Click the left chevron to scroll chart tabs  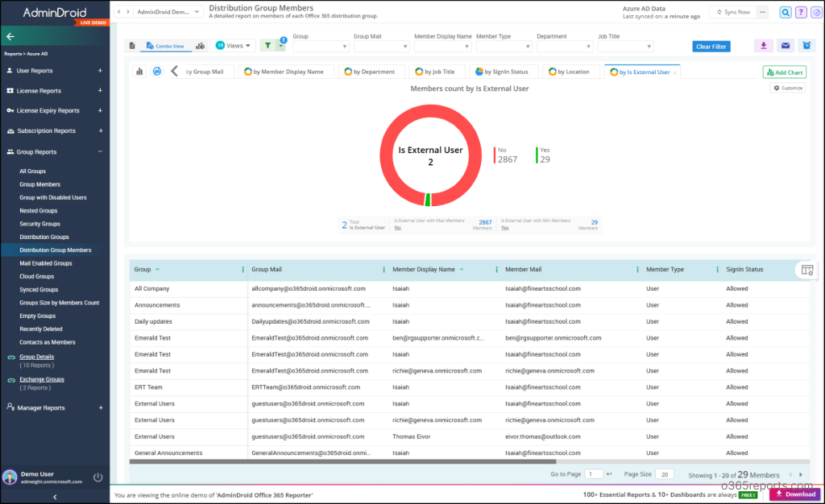pyautogui.click(x=174, y=71)
